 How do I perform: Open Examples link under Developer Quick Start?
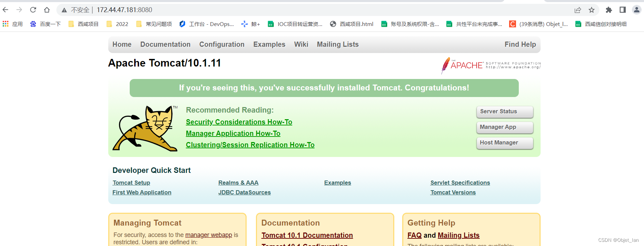(x=338, y=183)
